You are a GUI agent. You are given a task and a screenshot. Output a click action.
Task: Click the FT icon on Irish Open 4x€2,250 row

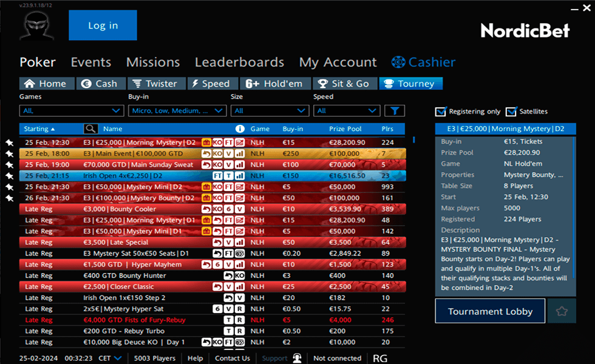pos(217,176)
